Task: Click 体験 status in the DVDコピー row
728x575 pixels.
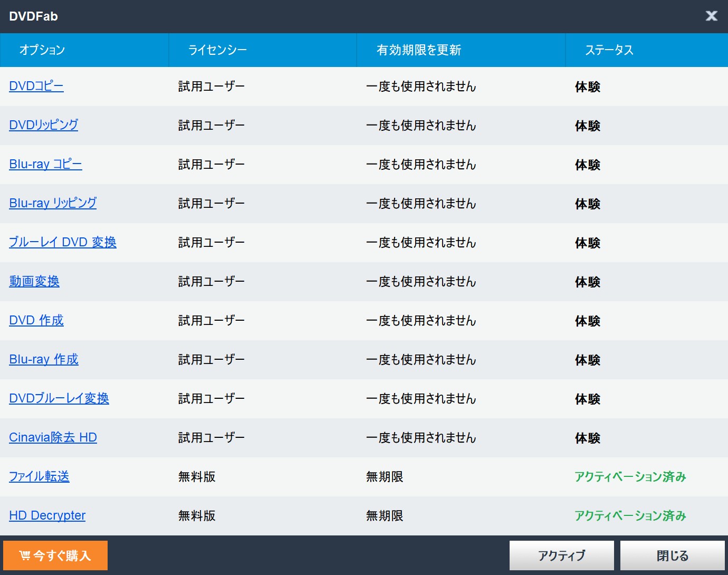Action: [x=588, y=87]
